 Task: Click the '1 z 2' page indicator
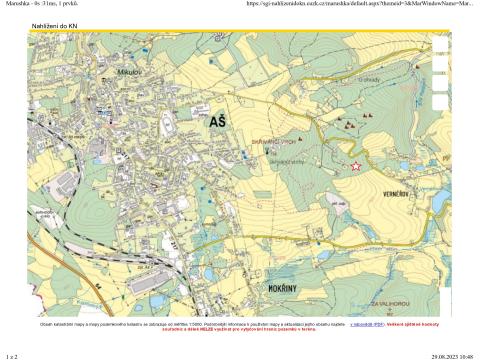[11, 357]
